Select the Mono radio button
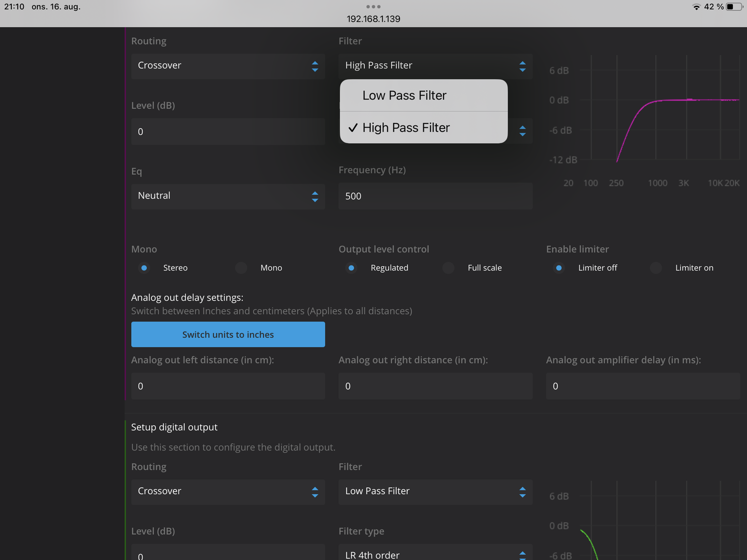 click(241, 268)
